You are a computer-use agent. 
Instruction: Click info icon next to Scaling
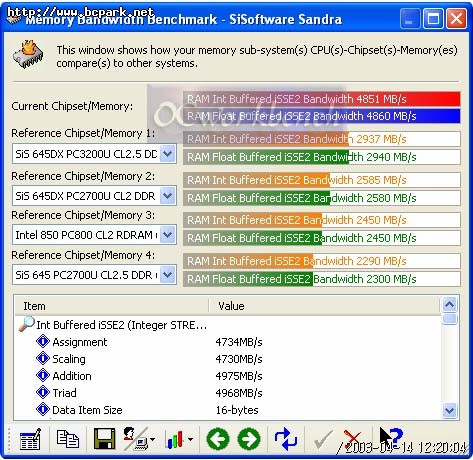(43, 359)
